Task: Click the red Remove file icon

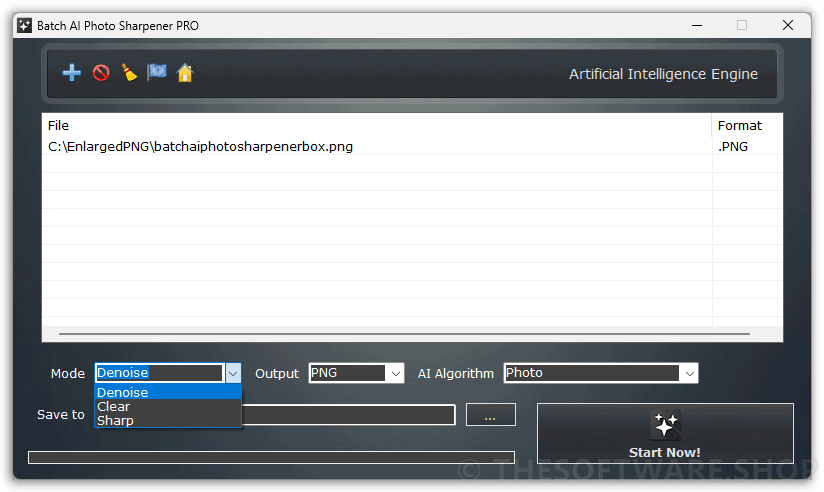Action: pyautogui.click(x=101, y=73)
